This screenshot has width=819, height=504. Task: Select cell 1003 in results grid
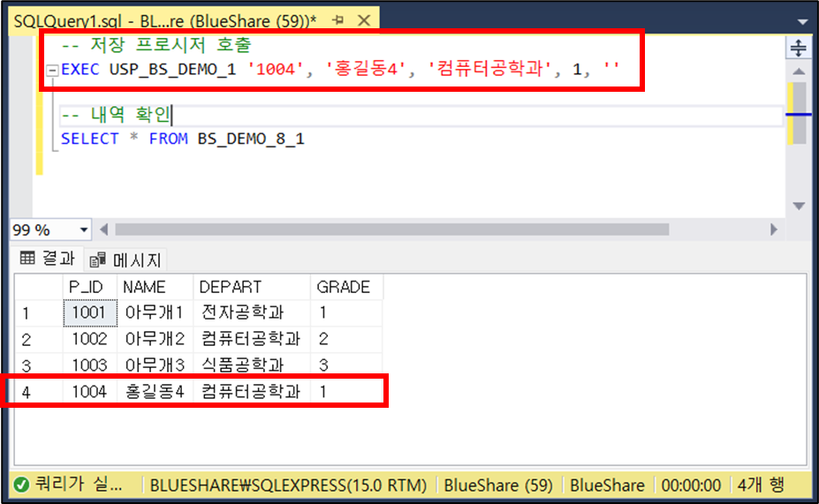pyautogui.click(x=90, y=365)
